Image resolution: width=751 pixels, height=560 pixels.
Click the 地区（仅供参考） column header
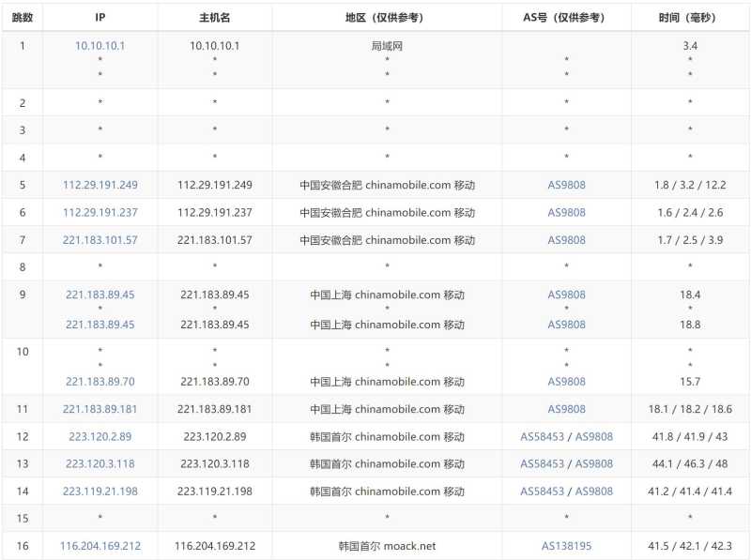(387, 18)
